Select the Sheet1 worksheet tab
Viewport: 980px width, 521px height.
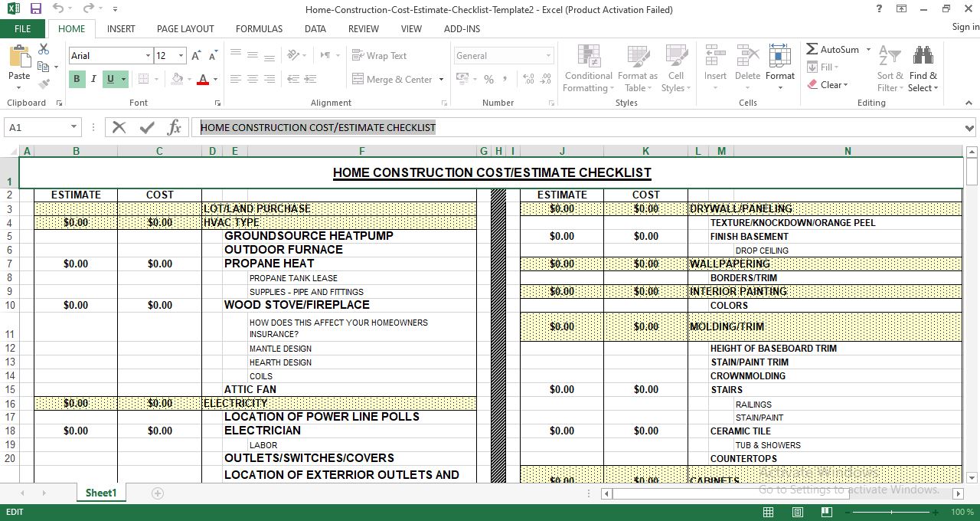[100, 493]
